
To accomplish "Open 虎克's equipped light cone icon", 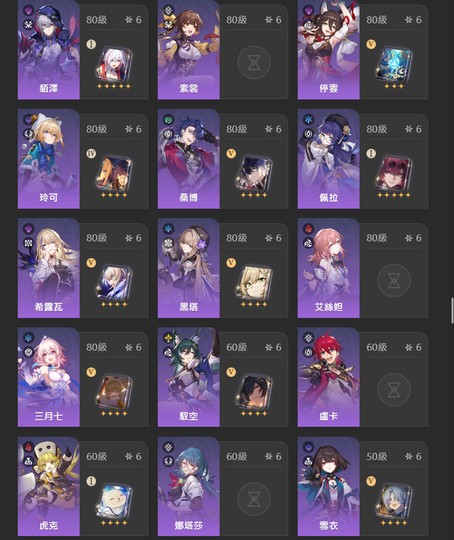I will 114,501.
